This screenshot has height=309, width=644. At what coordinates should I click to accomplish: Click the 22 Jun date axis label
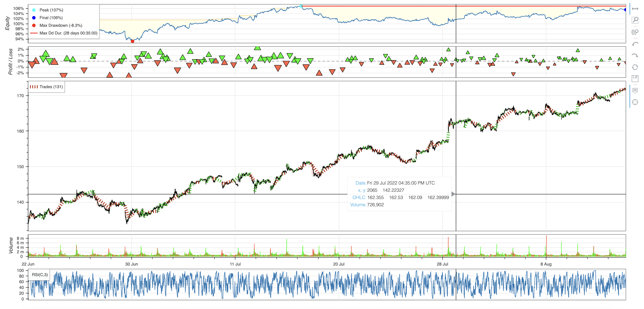tap(28, 264)
